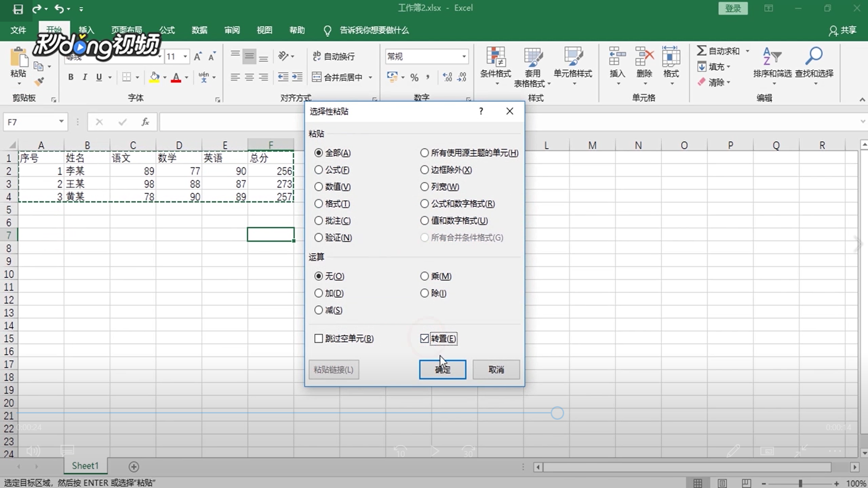Click the Decrease Font Size icon
Viewport: 868px width, 488px height.
pyautogui.click(x=212, y=56)
